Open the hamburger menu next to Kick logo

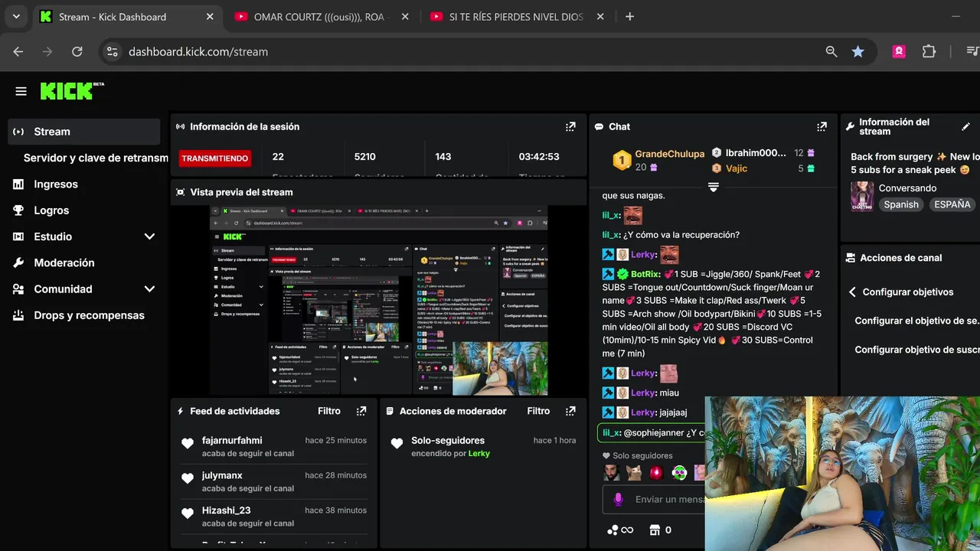click(21, 91)
